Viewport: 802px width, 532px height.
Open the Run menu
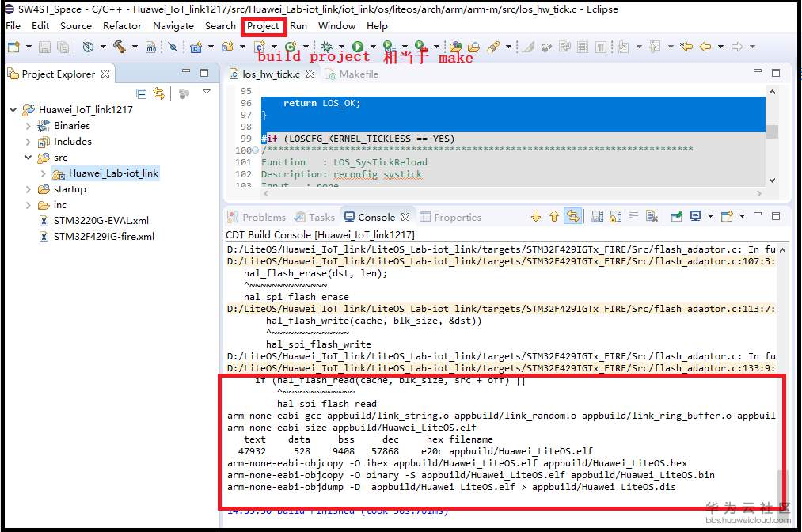(298, 25)
